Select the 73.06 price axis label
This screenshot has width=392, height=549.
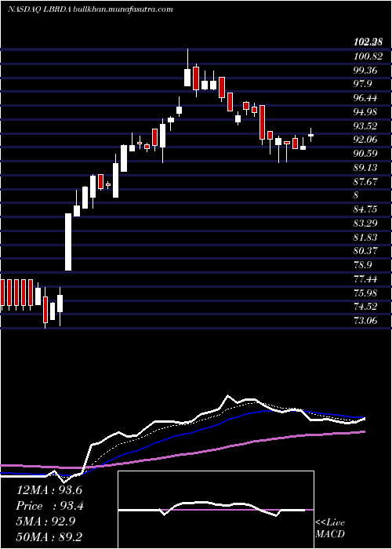coord(365,320)
